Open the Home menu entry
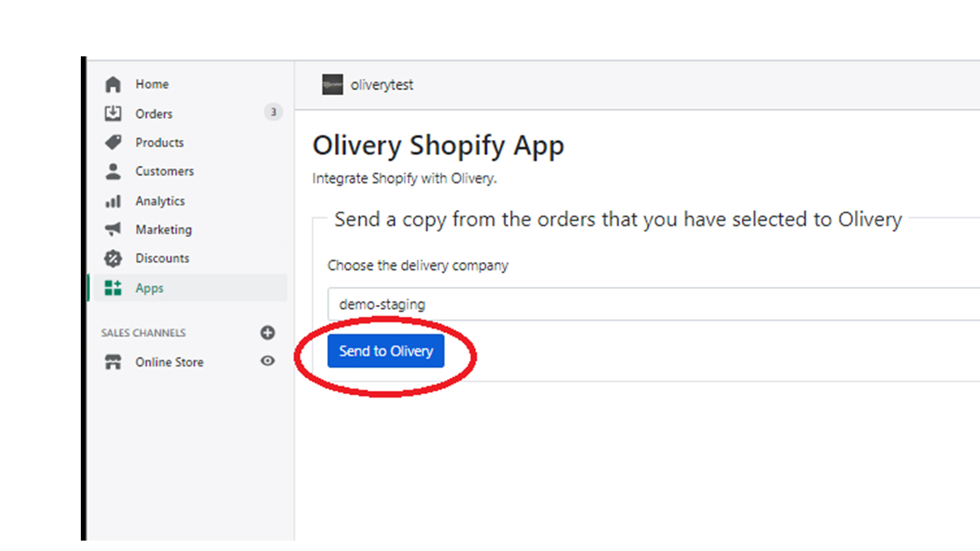This screenshot has height=551, width=980. (151, 84)
